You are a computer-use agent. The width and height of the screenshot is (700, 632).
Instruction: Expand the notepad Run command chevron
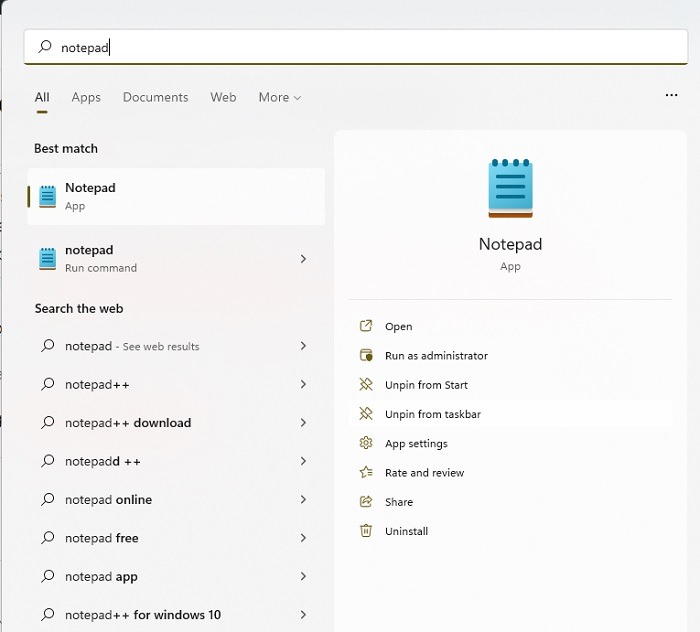[x=303, y=259]
